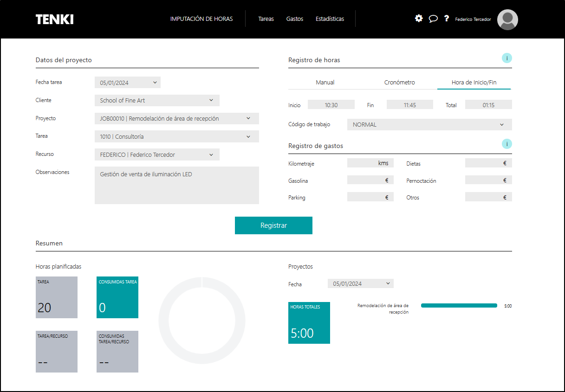Switch to the Cronómetro tab
The image size is (565, 392).
tap(400, 82)
